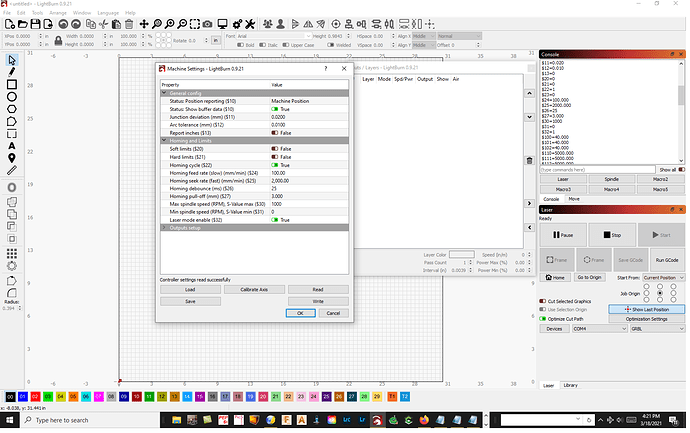
Task: Click the Write button in Machine Settings
Action: tap(318, 301)
